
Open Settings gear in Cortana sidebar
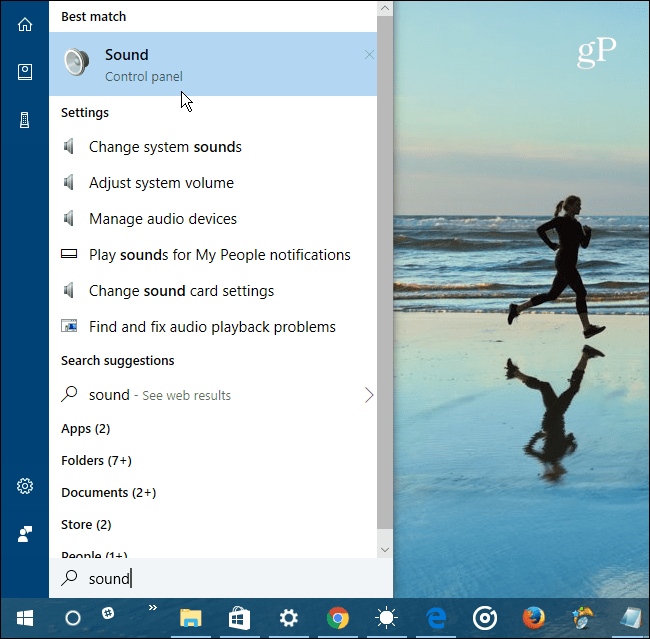click(25, 486)
